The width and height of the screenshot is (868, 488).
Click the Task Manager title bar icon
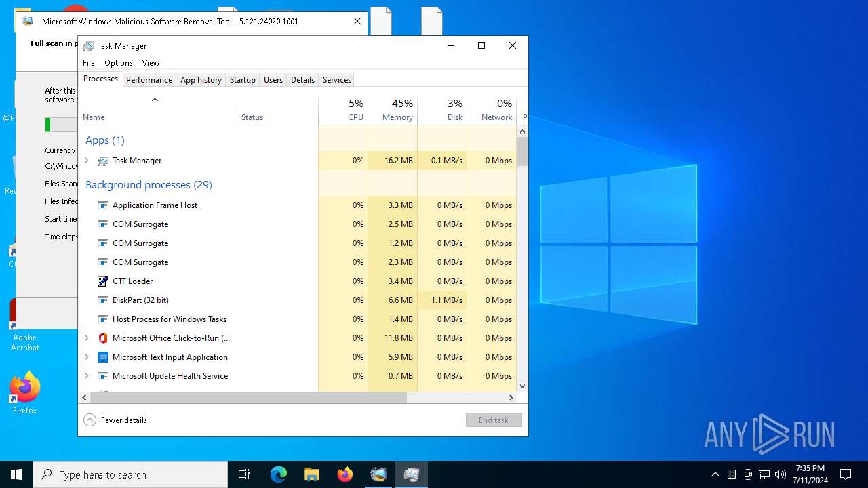coord(89,46)
